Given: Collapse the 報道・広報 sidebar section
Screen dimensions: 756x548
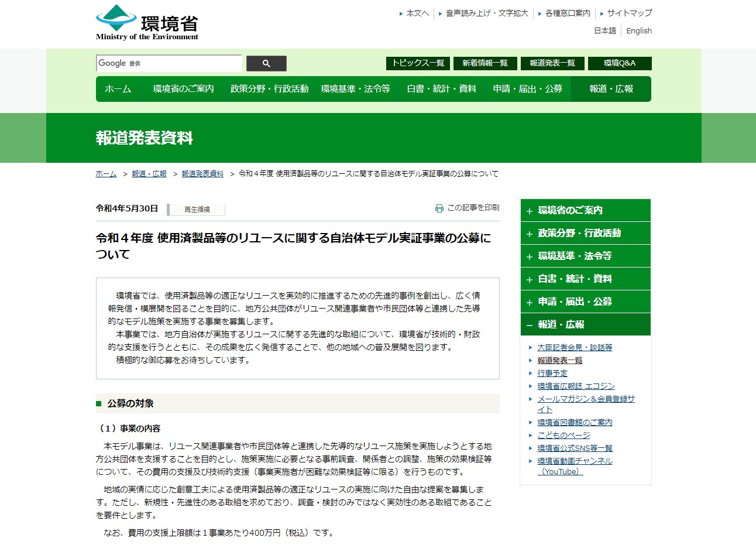Looking at the screenshot, I should coord(529,325).
